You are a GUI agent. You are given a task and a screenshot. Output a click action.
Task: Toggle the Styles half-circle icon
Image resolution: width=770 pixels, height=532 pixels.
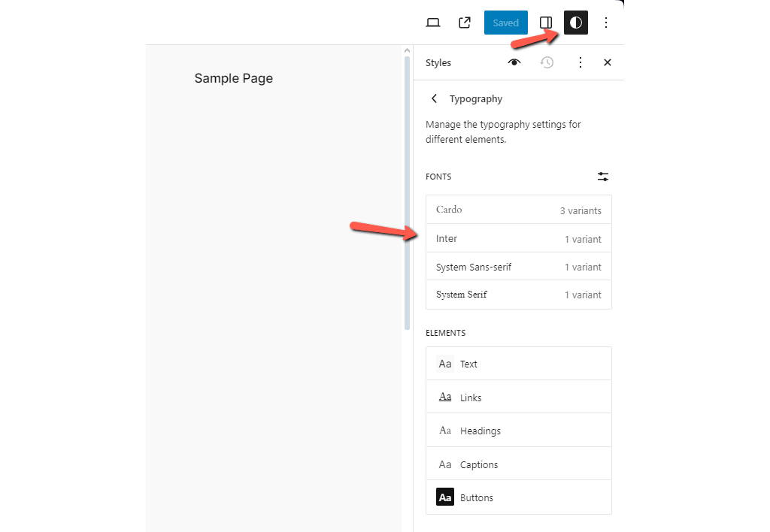[x=576, y=23]
